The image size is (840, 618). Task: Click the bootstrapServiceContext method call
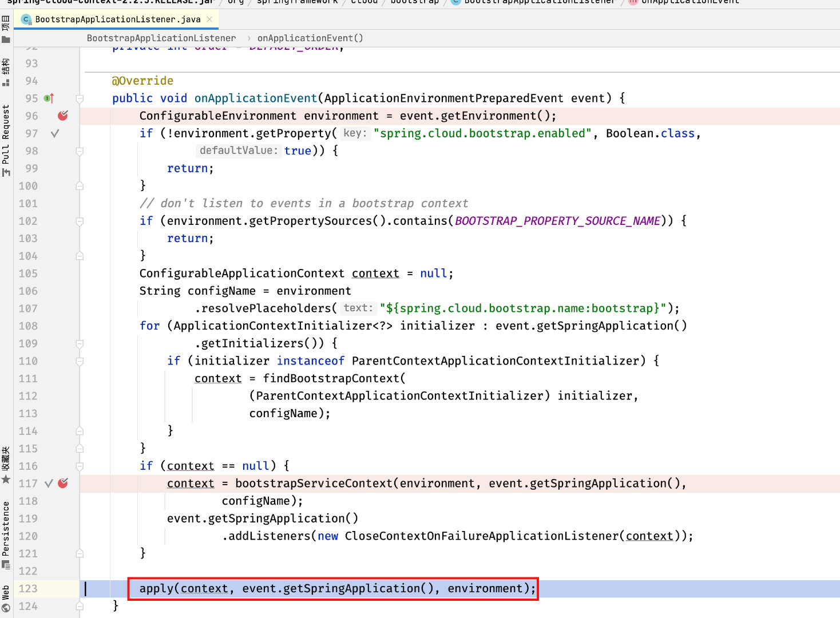(314, 484)
